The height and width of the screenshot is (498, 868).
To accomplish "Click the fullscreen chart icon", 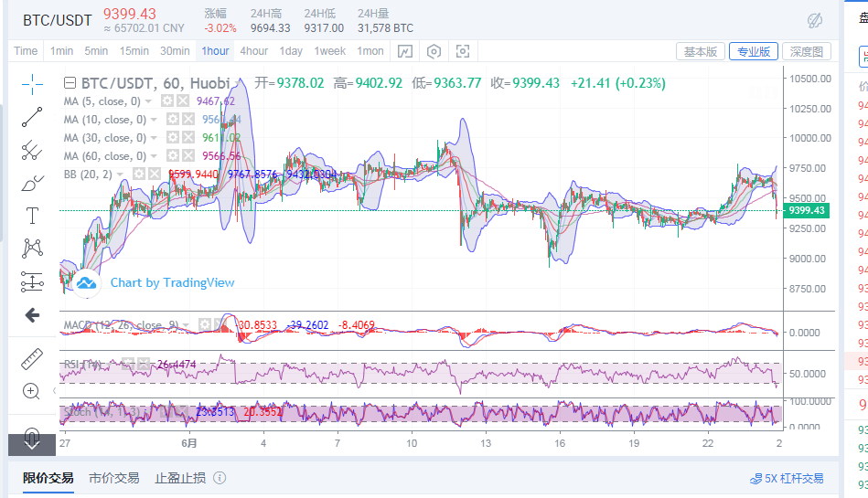I will pyautogui.click(x=463, y=51).
